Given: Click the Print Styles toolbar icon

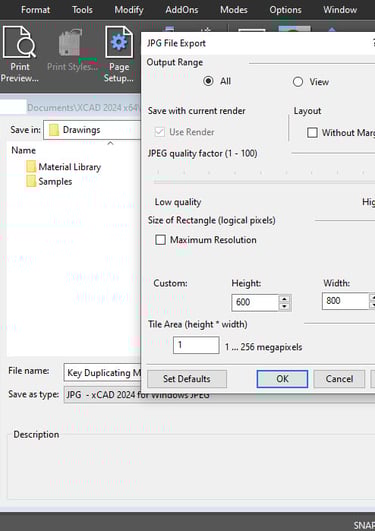Looking at the screenshot, I should [72, 51].
